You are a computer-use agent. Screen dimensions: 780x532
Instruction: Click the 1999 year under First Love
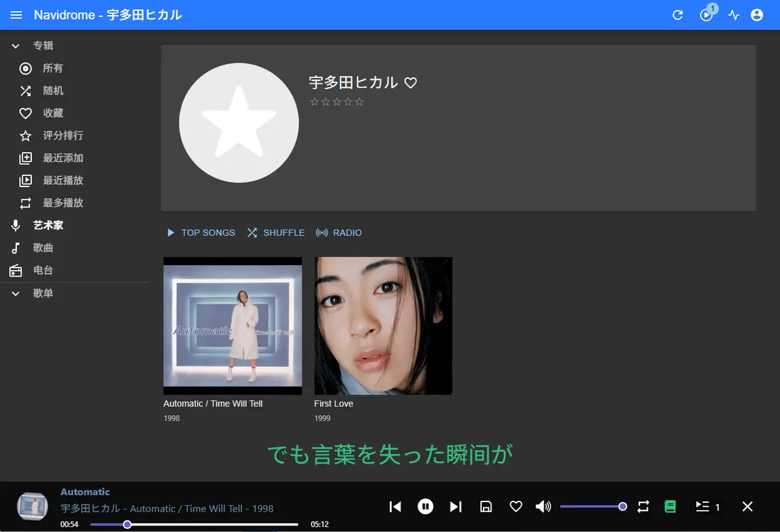[322, 418]
